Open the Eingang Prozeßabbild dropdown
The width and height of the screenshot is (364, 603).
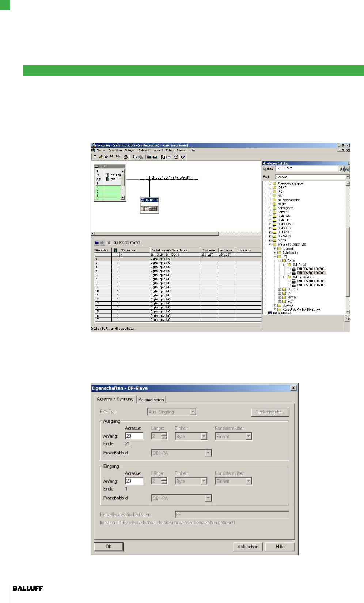[208, 498]
